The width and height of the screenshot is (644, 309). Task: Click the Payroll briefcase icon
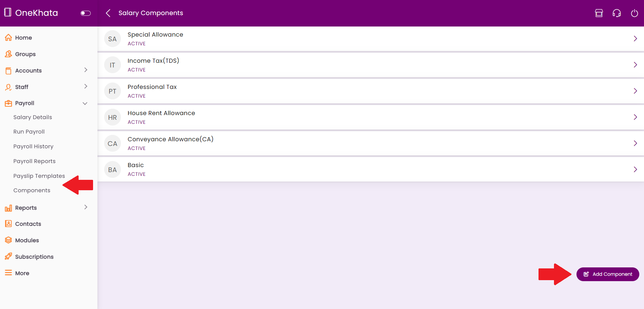8,103
